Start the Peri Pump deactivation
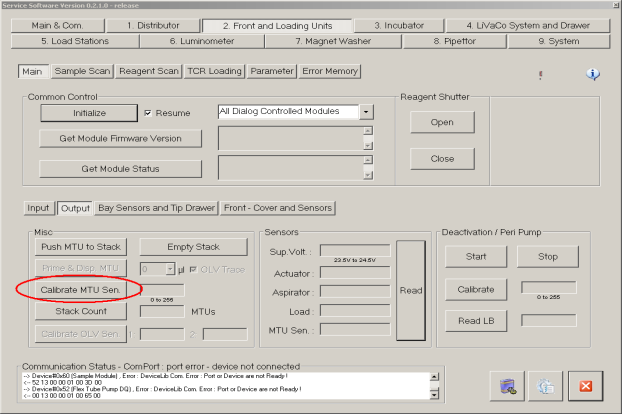Viewport: 622px width, 414px height. [477, 256]
